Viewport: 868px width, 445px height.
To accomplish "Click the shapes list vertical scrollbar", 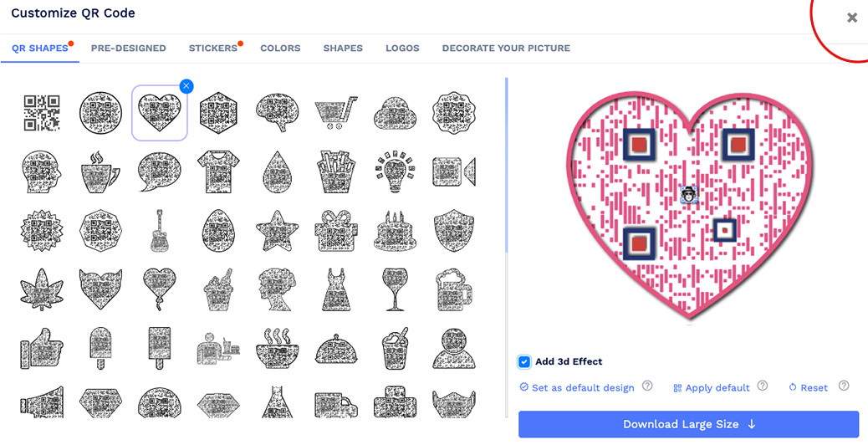I will tap(507, 166).
